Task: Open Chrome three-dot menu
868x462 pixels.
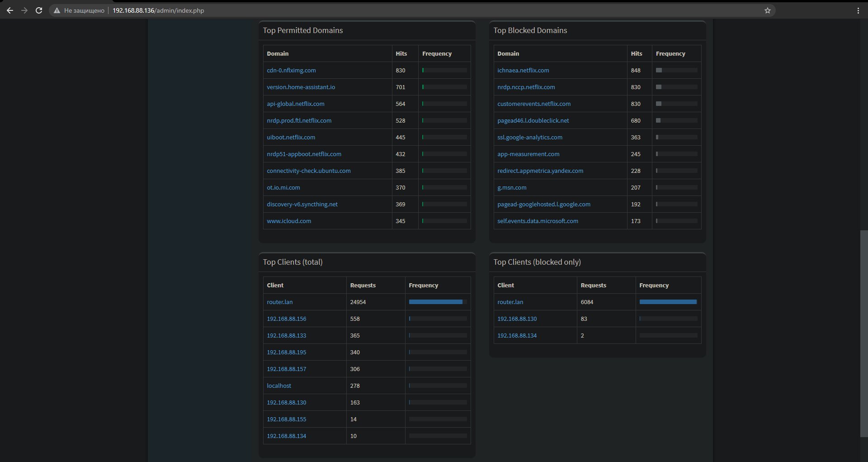Action: pyautogui.click(x=858, y=10)
